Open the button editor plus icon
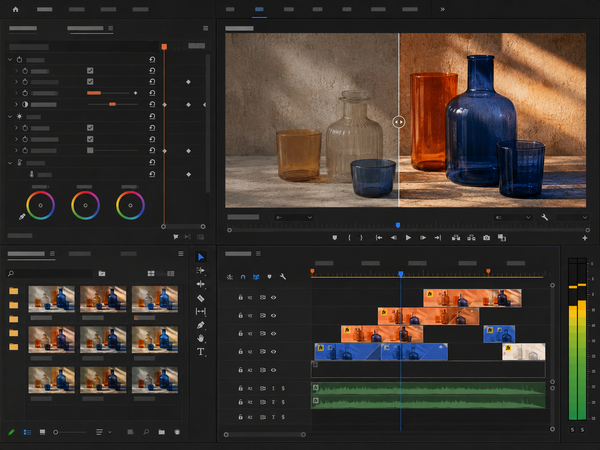This screenshot has height=450, width=600. point(585,238)
